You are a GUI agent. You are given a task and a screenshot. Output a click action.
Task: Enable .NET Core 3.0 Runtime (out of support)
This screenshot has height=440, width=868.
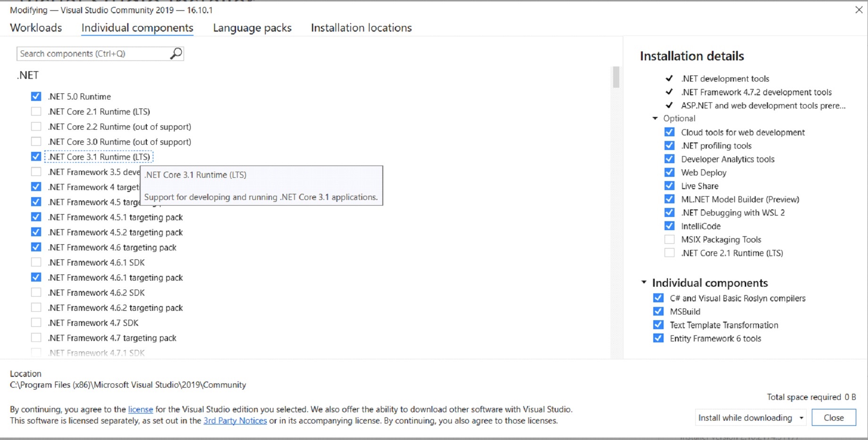point(36,142)
